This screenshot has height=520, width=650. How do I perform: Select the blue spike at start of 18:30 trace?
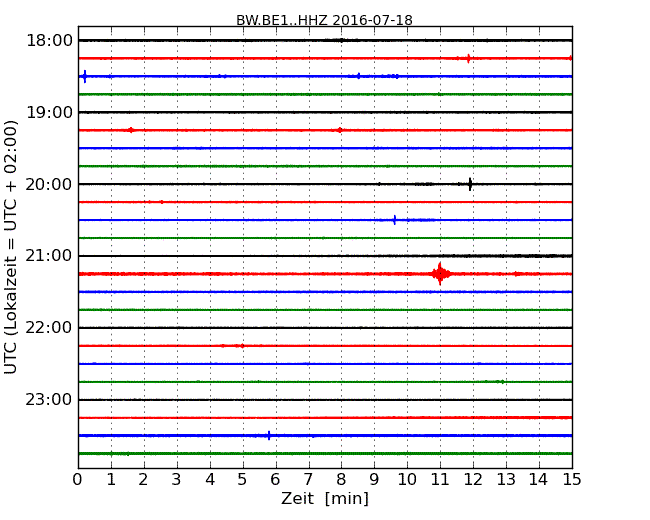(x=85, y=76)
